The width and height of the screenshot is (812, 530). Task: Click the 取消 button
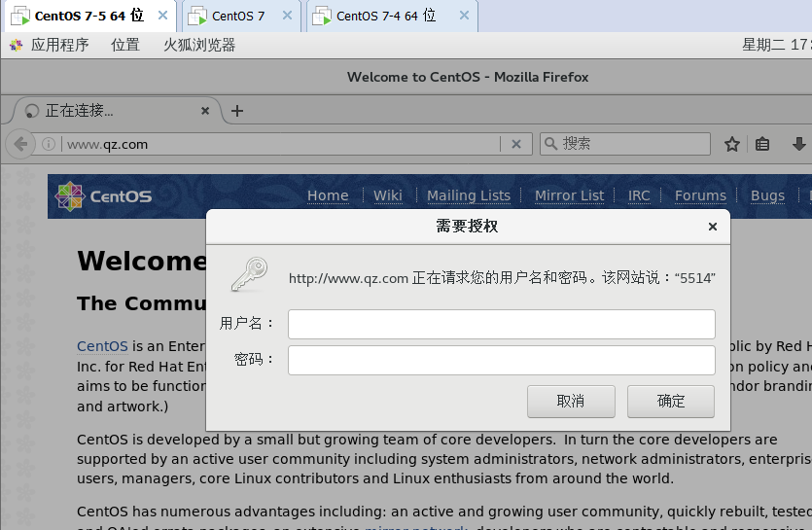[x=571, y=401]
